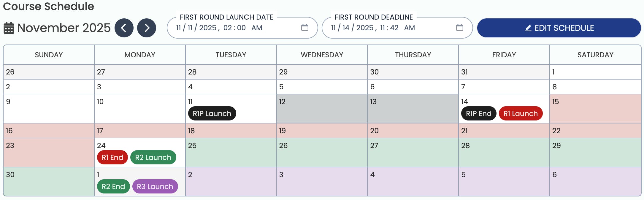The image size is (644, 200).
Task: Click the calendar icon beside November 2025
Action: (x=9, y=28)
